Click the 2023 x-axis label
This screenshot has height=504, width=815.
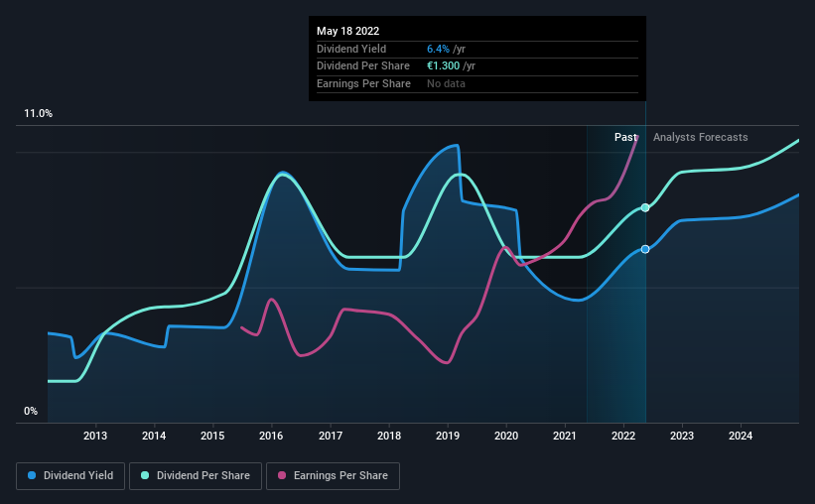click(682, 436)
